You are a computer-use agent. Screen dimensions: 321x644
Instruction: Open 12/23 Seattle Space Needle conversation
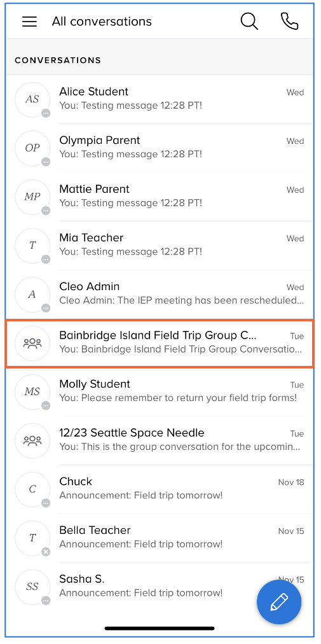[160, 441]
